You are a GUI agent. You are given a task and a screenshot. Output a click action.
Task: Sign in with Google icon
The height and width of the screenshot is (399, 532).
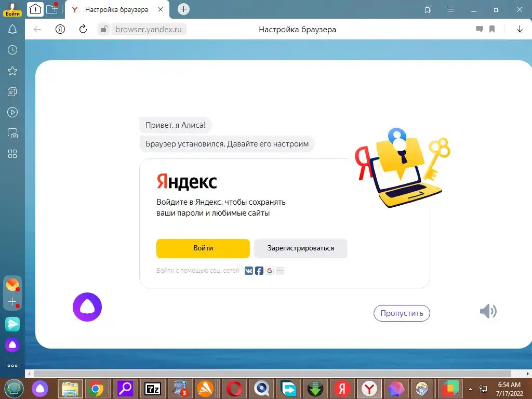point(270,271)
